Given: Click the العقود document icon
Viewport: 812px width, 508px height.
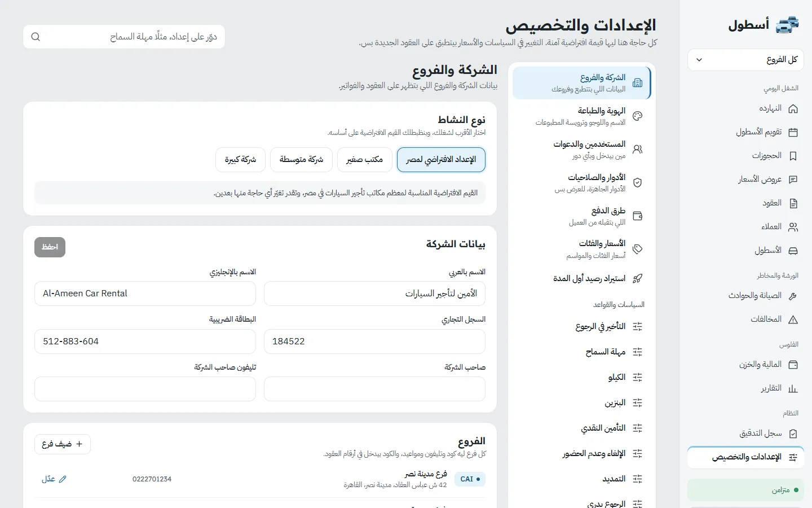Looking at the screenshot, I should (793, 203).
